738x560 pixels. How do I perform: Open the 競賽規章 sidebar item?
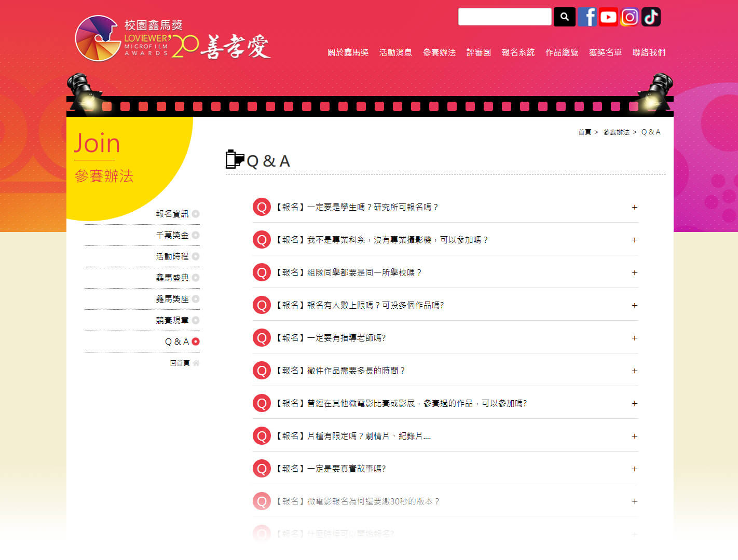click(x=172, y=320)
